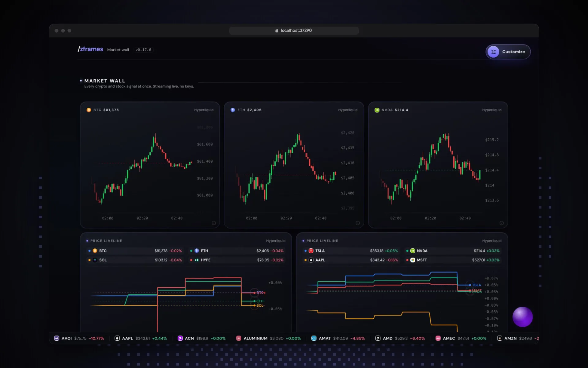Click the ETH $2,406 chart title

[x=249, y=110]
